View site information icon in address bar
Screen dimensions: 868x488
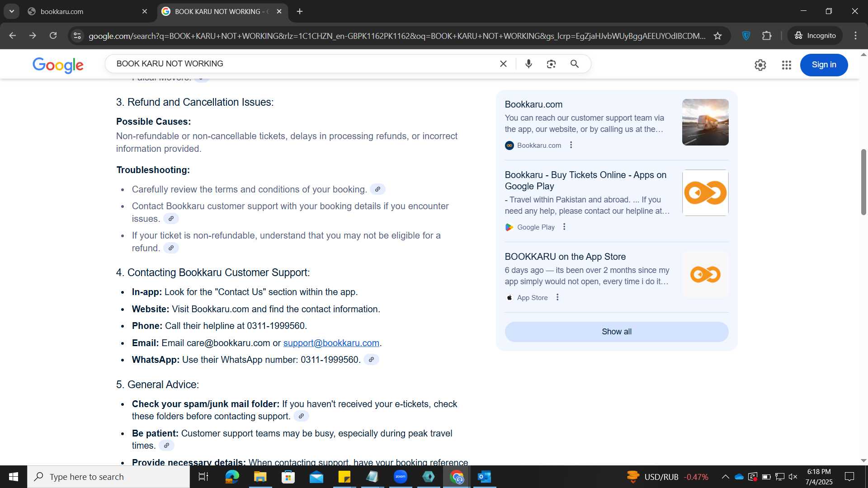[x=77, y=36]
